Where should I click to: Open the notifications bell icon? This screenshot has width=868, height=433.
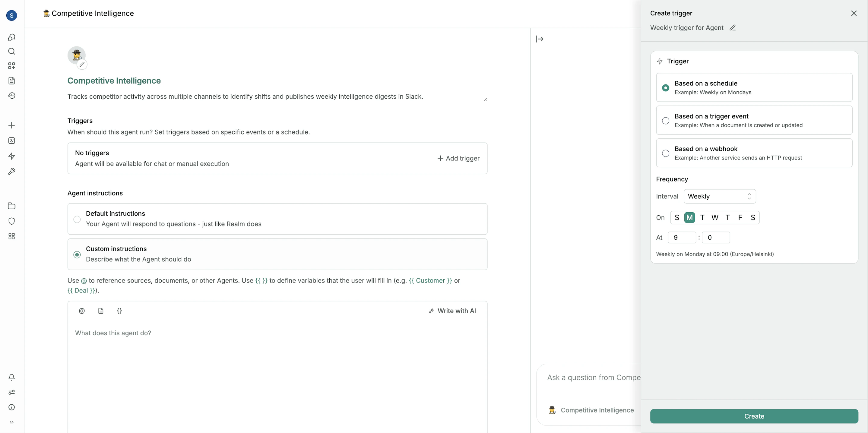click(12, 378)
